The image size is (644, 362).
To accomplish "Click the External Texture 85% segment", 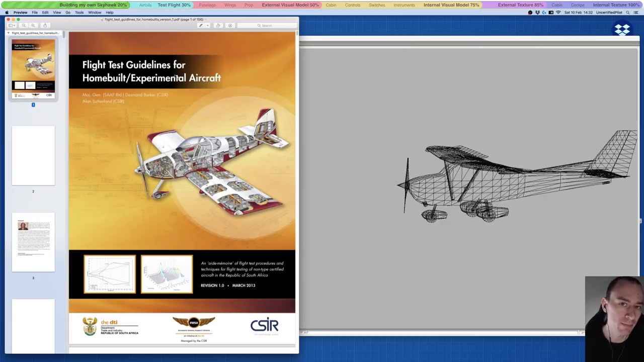I will tap(521, 5).
